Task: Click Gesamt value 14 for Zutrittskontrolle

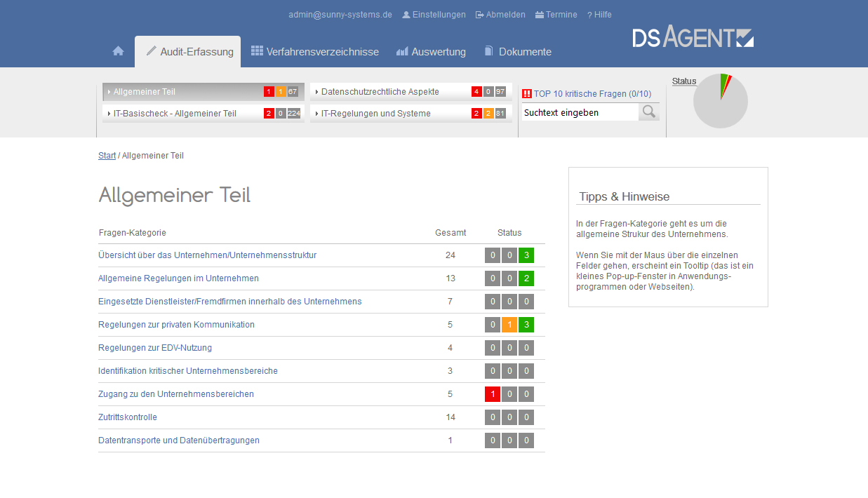Action: pos(450,417)
